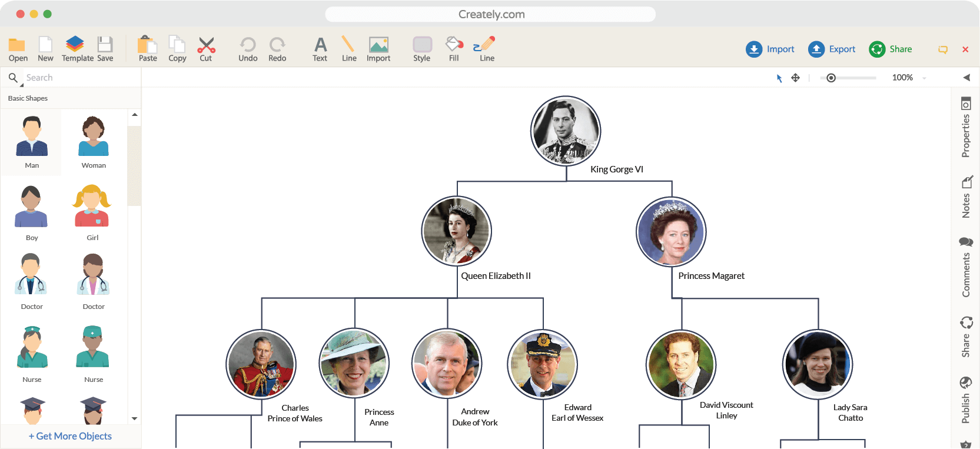
Task: Undo the last action
Action: [x=248, y=48]
